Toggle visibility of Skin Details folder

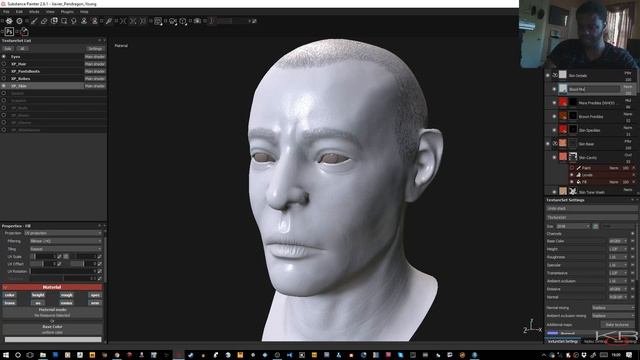click(548, 75)
